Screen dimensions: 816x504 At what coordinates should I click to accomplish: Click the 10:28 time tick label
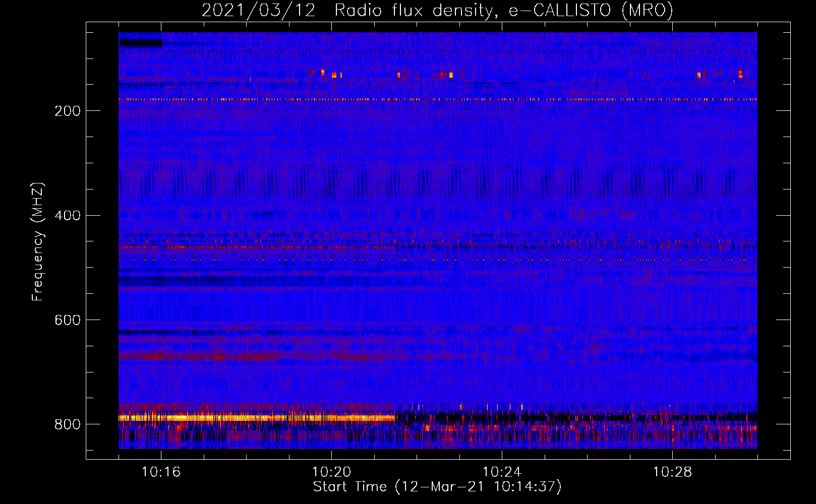point(672,472)
